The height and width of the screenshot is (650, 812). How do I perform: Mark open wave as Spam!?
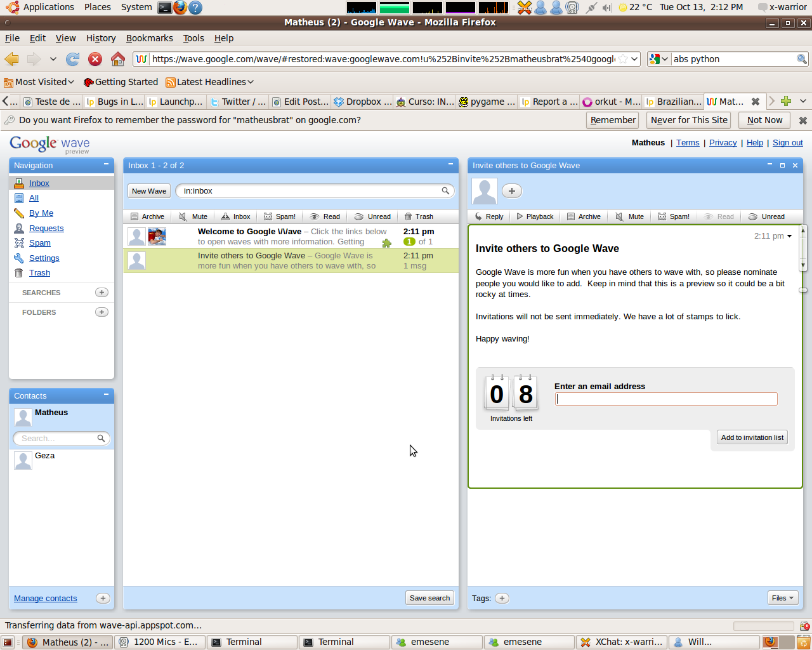pyautogui.click(x=674, y=216)
